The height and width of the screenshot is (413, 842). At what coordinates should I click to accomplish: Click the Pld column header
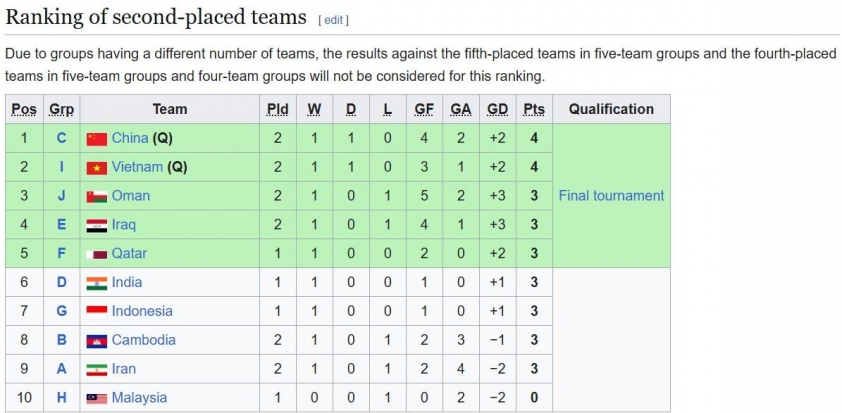tap(278, 110)
